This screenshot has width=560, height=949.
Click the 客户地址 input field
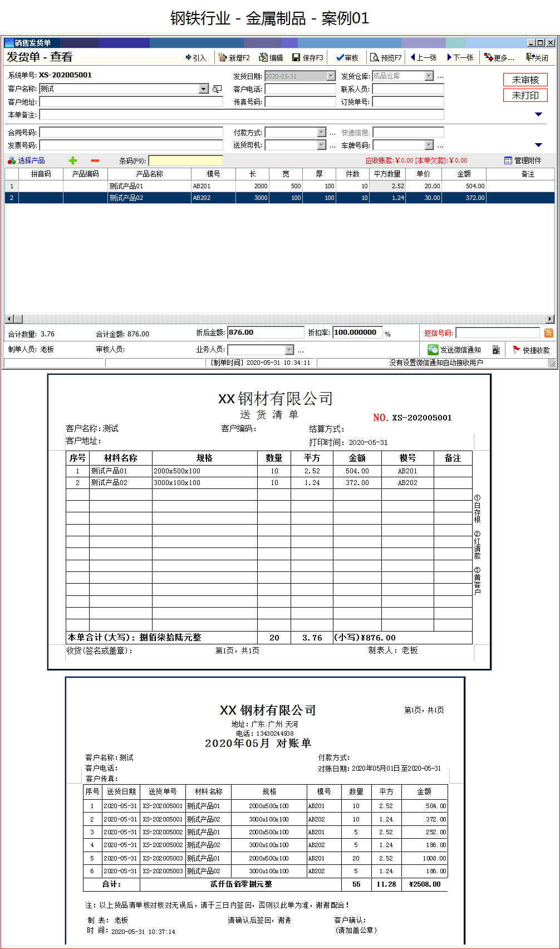click(131, 102)
